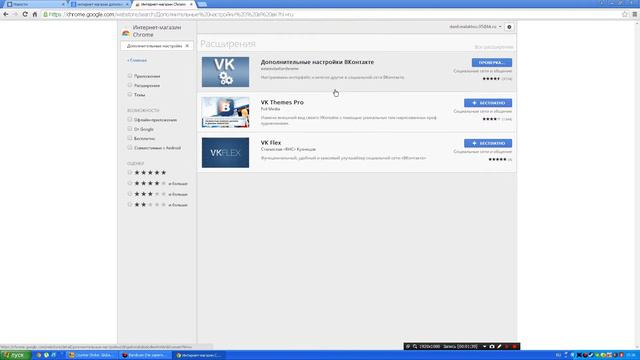Select the Темы radio option

click(130, 94)
